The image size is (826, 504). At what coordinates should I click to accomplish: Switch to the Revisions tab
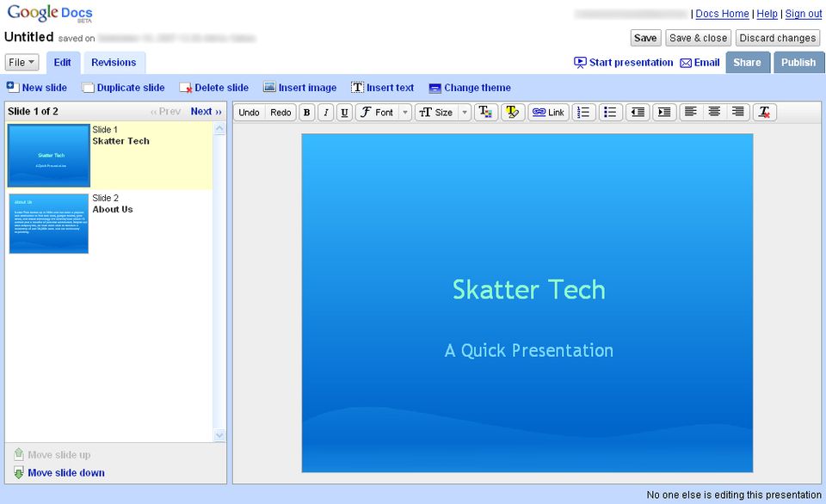click(x=114, y=62)
